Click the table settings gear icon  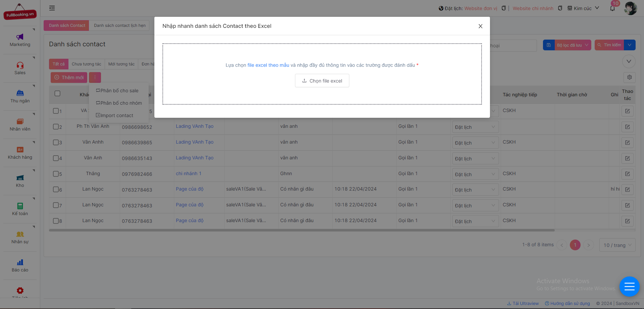tap(629, 77)
